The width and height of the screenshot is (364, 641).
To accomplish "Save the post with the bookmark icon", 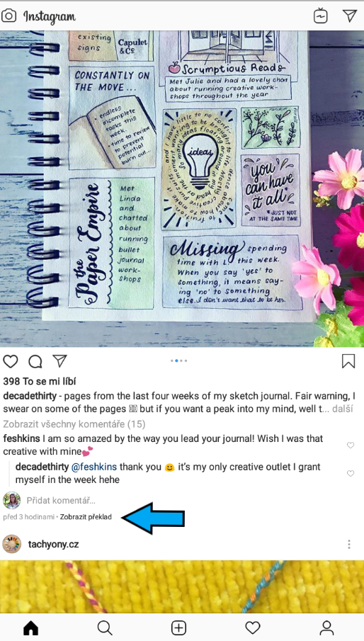I will point(348,361).
